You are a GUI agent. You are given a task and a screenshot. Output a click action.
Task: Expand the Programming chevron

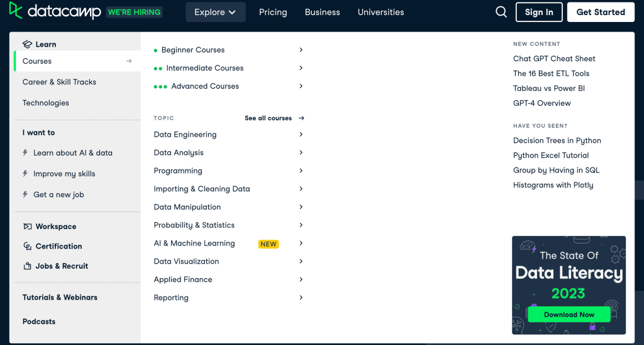(301, 171)
